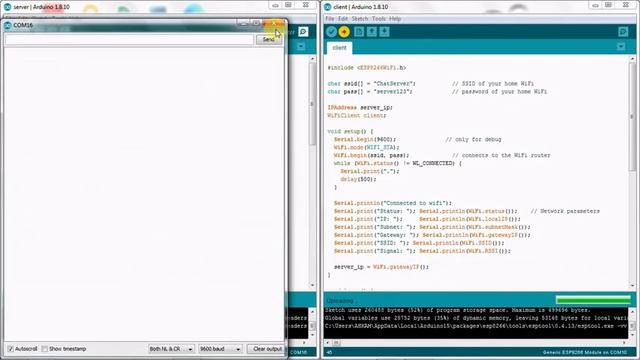
Task: Click the Arduino icon in COM16 title bar
Action: coord(8,25)
